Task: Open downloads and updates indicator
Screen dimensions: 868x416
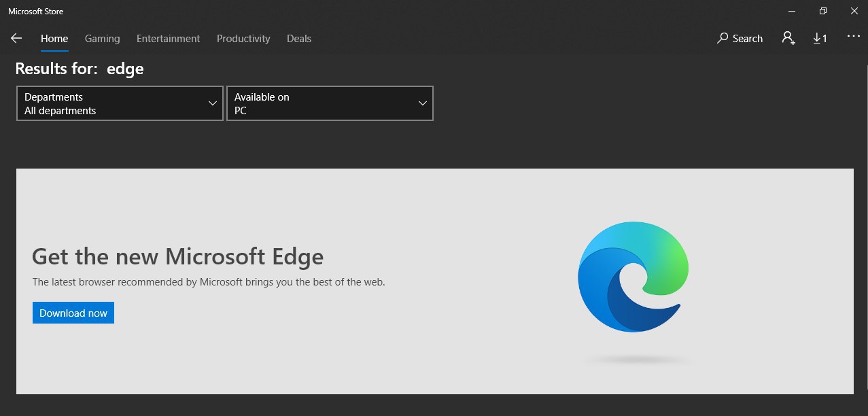Action: click(x=820, y=39)
